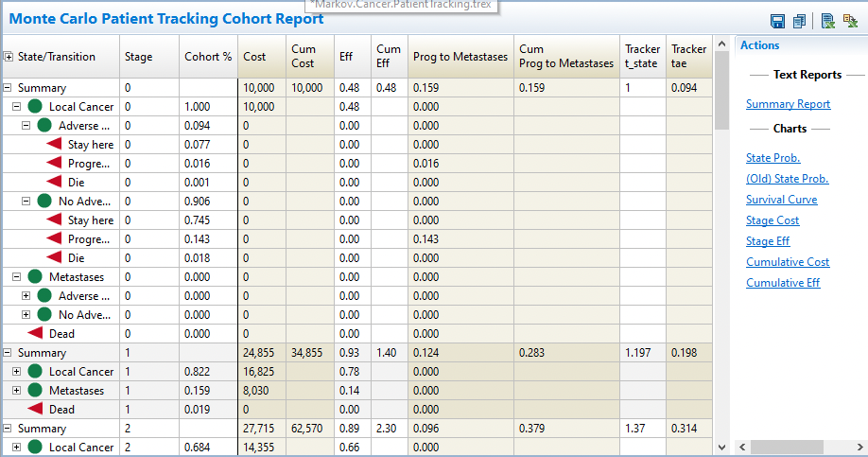Expand the stage 1 Local Cancer node

[x=17, y=372]
